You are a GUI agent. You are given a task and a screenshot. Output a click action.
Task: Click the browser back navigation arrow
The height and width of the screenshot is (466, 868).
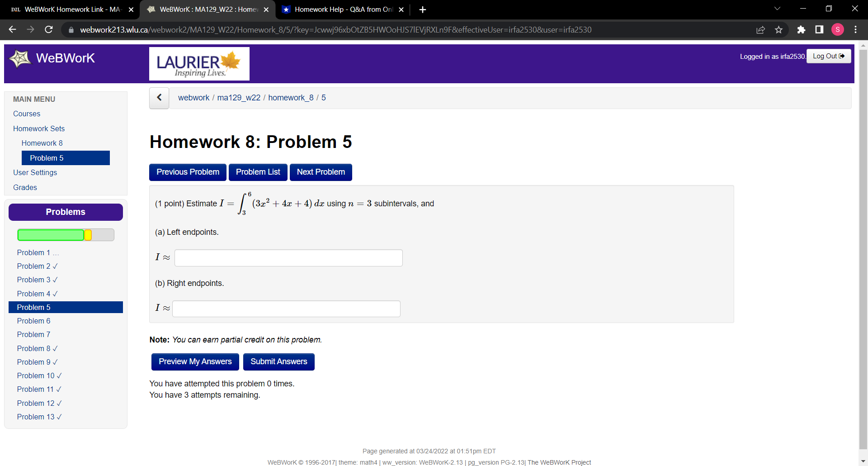pyautogui.click(x=12, y=29)
